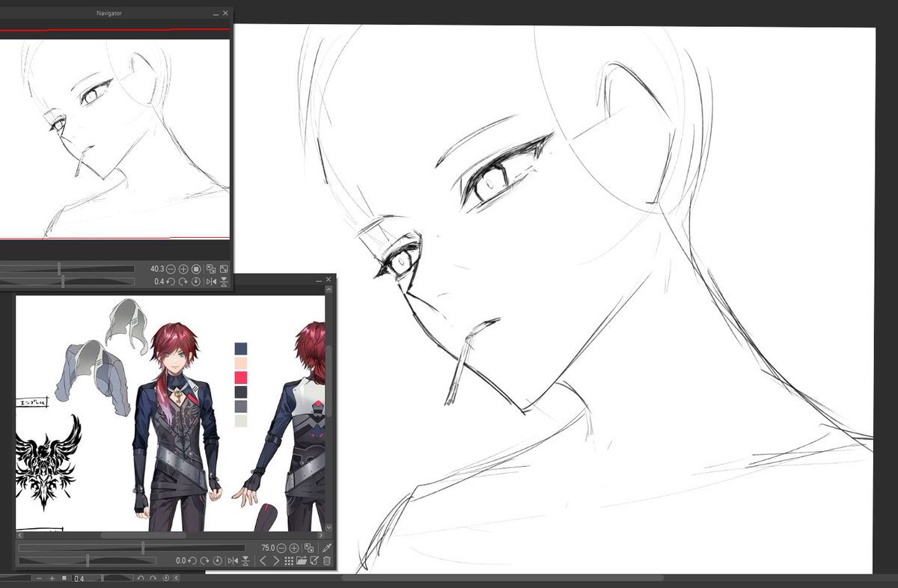898x588 pixels.
Task: Rotate canvas left from the Navigator
Action: pos(171,281)
